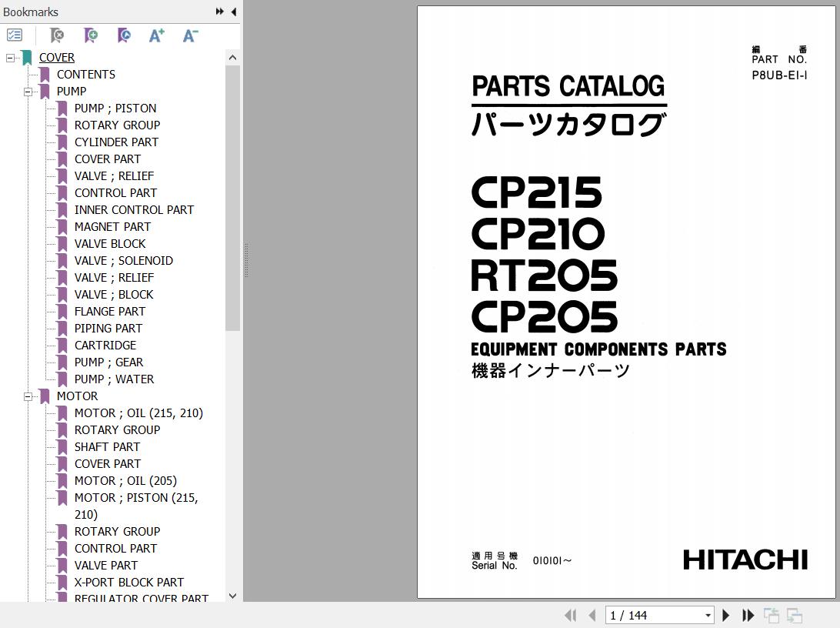
Task: Navigate to MOTOR ; OIL (205) bookmark
Action: [125, 481]
